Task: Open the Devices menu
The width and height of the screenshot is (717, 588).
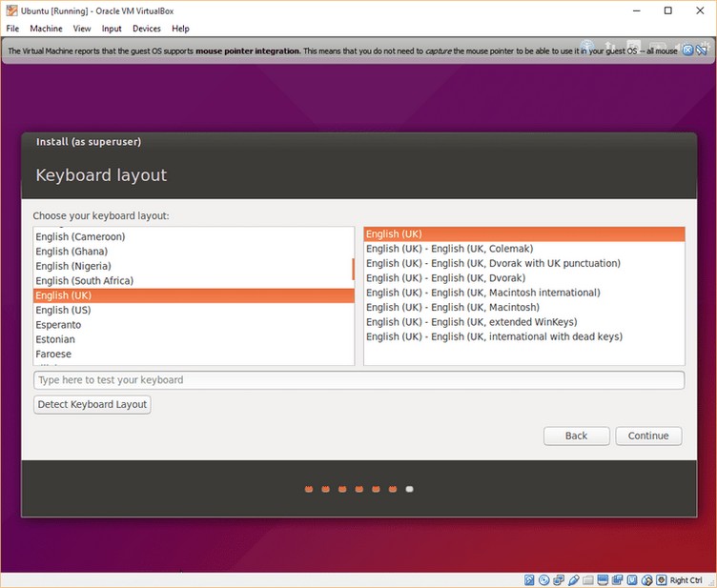Action: (146, 29)
